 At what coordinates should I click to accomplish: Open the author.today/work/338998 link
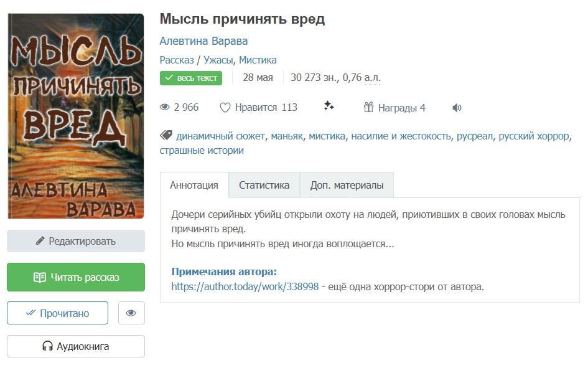(245, 286)
